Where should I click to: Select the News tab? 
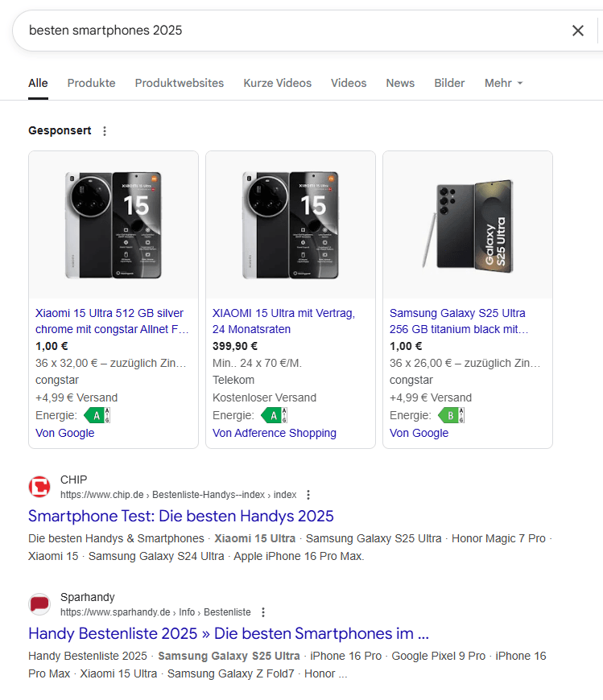click(400, 83)
